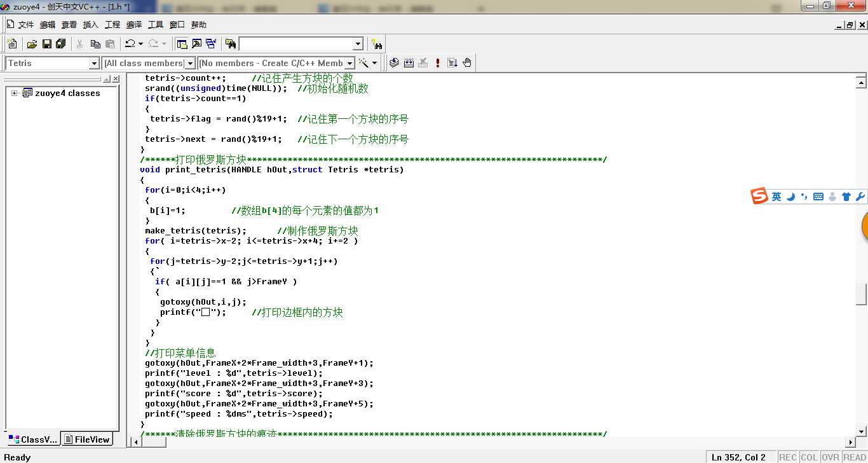The image size is (868, 463).
Task: Click the Paste clipboard icon
Action: point(111,44)
